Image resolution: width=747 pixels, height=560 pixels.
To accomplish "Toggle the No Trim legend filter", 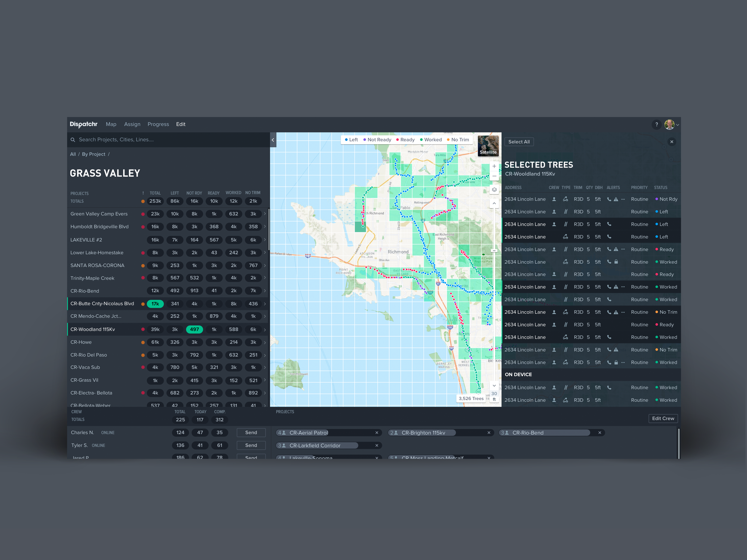I will pyautogui.click(x=458, y=140).
